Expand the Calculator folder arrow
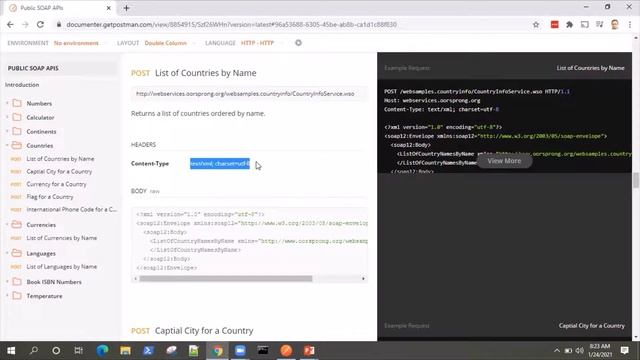The image size is (640, 360). click(7, 118)
